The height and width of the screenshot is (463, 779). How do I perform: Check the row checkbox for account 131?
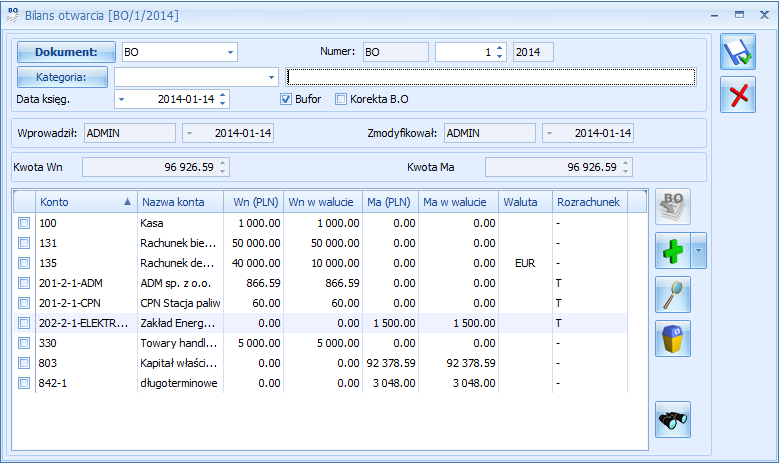coord(24,243)
